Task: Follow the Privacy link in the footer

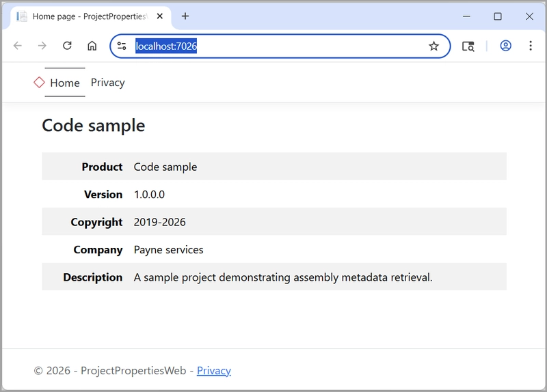Action: pos(214,370)
